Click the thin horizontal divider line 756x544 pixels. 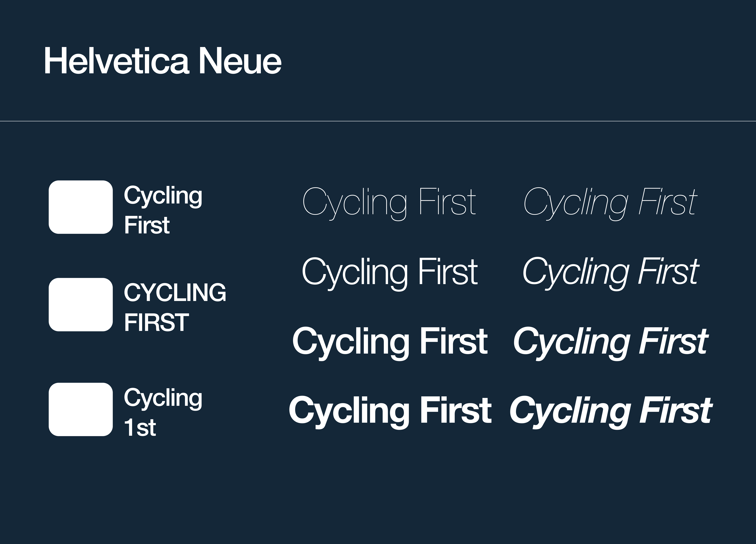pyautogui.click(x=378, y=121)
